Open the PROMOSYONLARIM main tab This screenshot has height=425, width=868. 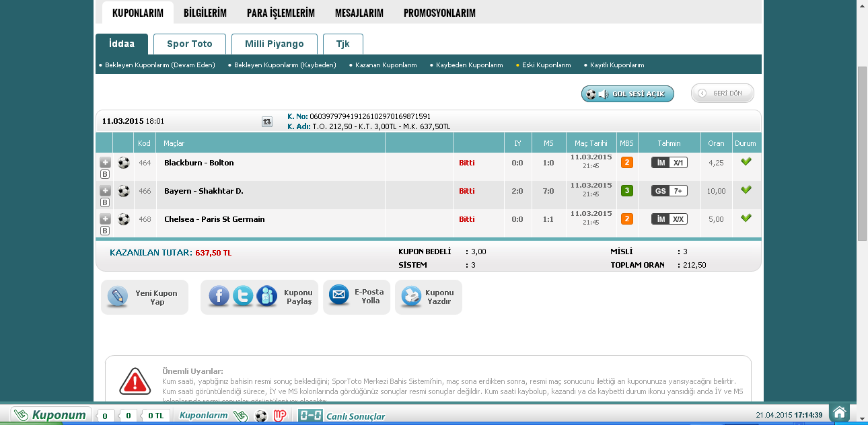(x=439, y=13)
